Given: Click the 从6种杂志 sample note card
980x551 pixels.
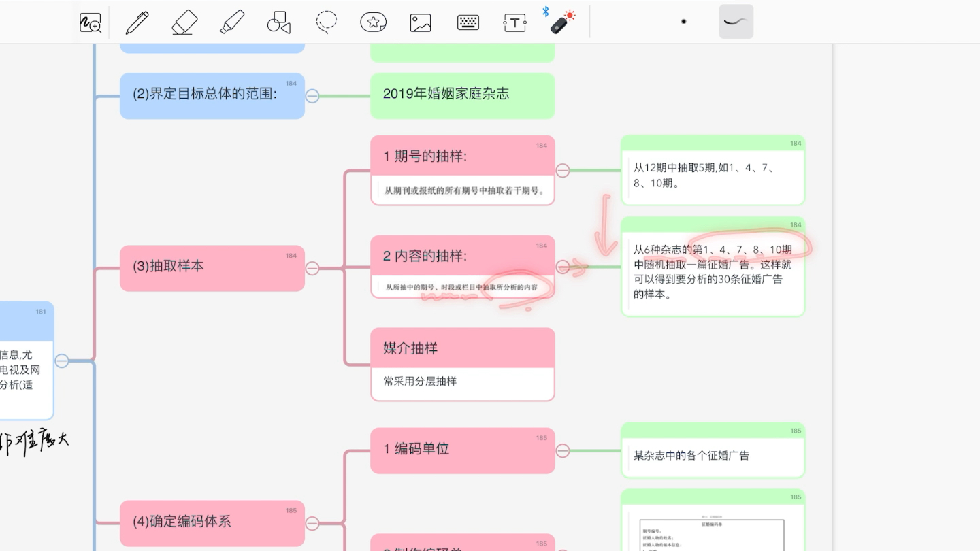Looking at the screenshot, I should point(713,267).
